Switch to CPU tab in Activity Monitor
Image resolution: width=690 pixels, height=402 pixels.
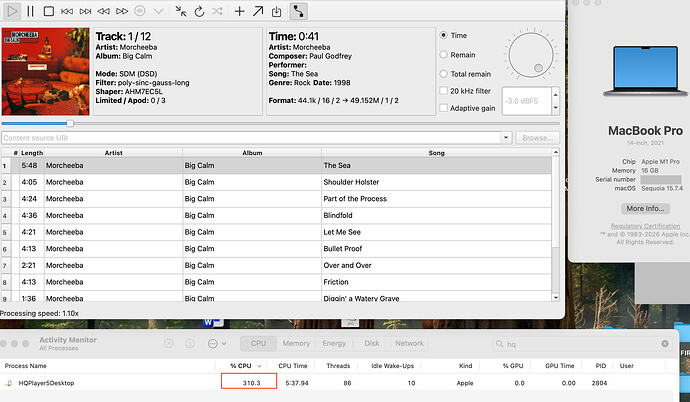258,344
